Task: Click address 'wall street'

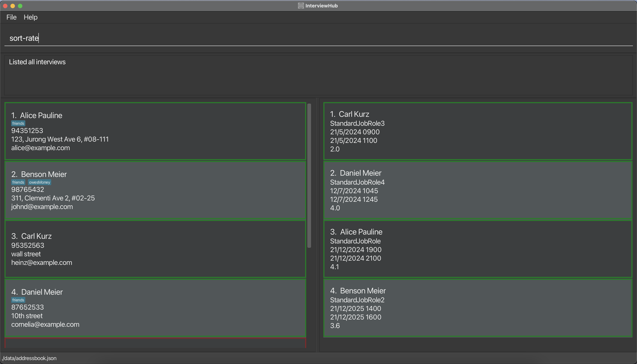Action: [x=26, y=254]
